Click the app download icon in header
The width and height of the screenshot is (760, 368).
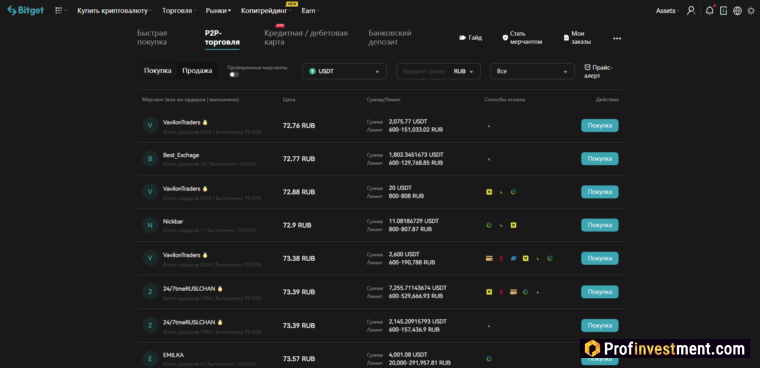point(723,11)
